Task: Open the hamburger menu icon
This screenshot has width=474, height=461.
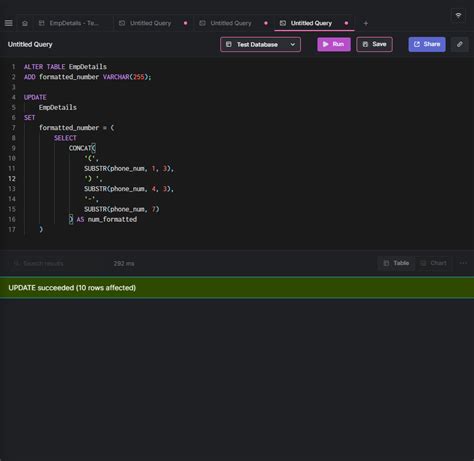Action: (x=9, y=23)
